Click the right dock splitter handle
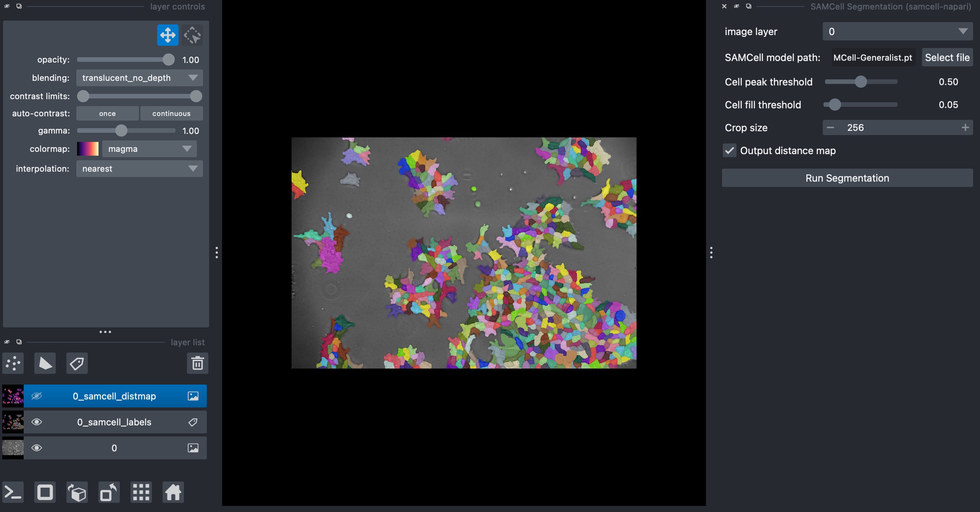Screen dimensions: 980x512 pos(711,253)
